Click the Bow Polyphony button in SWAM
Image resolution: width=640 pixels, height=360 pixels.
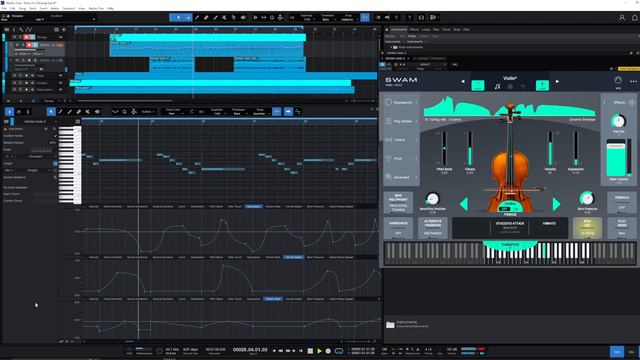point(398,202)
